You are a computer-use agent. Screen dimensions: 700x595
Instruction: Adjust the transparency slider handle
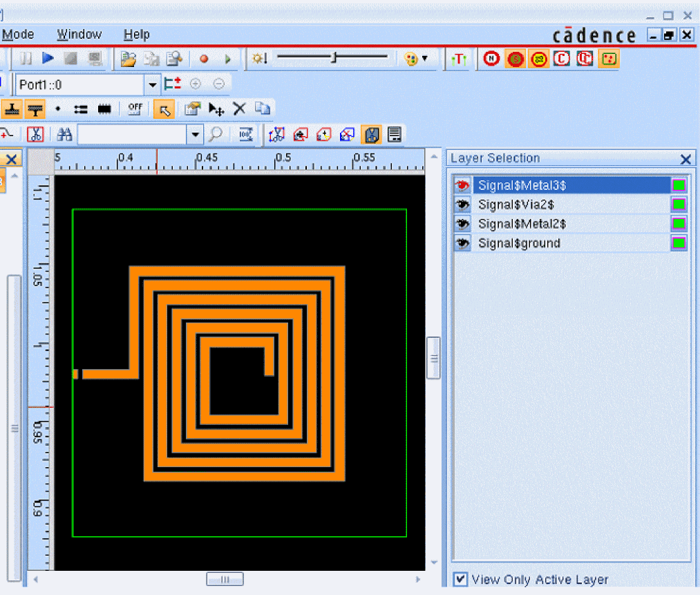click(334, 57)
